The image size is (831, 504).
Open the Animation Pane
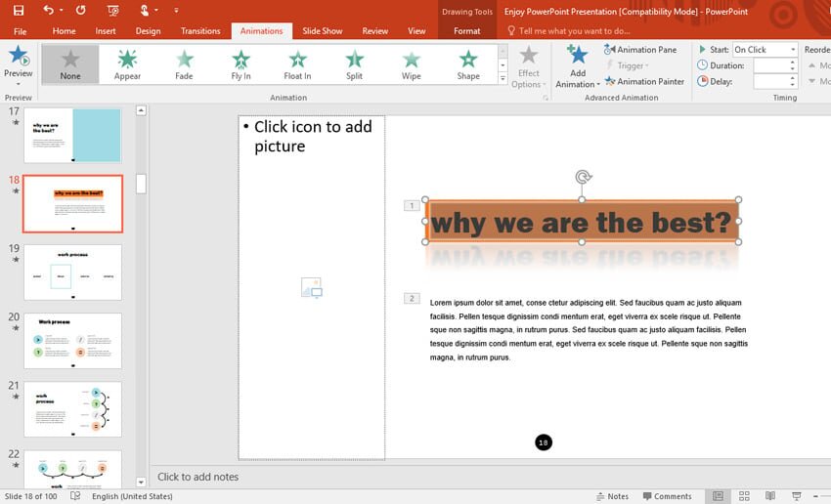pos(639,50)
